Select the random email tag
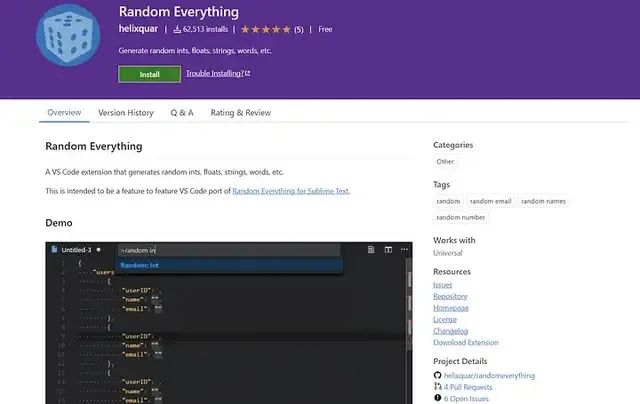 tap(491, 201)
